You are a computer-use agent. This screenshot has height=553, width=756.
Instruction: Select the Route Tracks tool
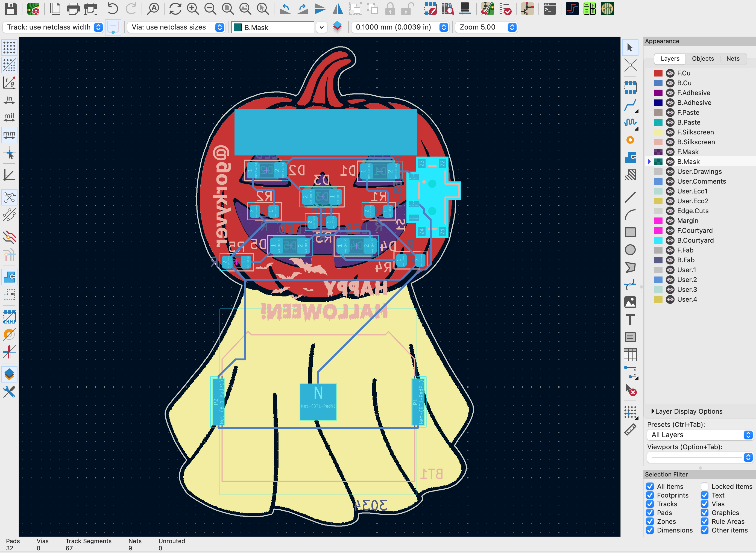[x=631, y=105]
